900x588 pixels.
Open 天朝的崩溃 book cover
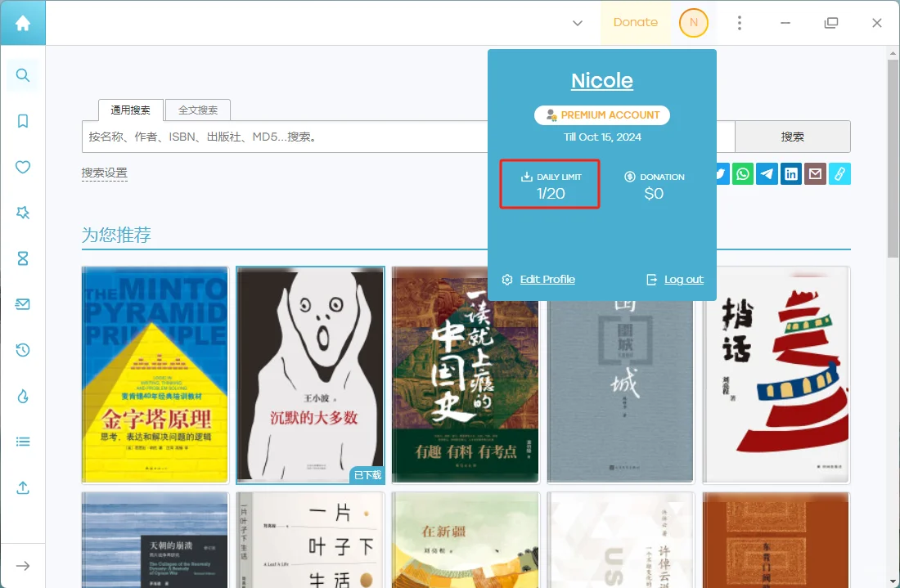(155, 540)
